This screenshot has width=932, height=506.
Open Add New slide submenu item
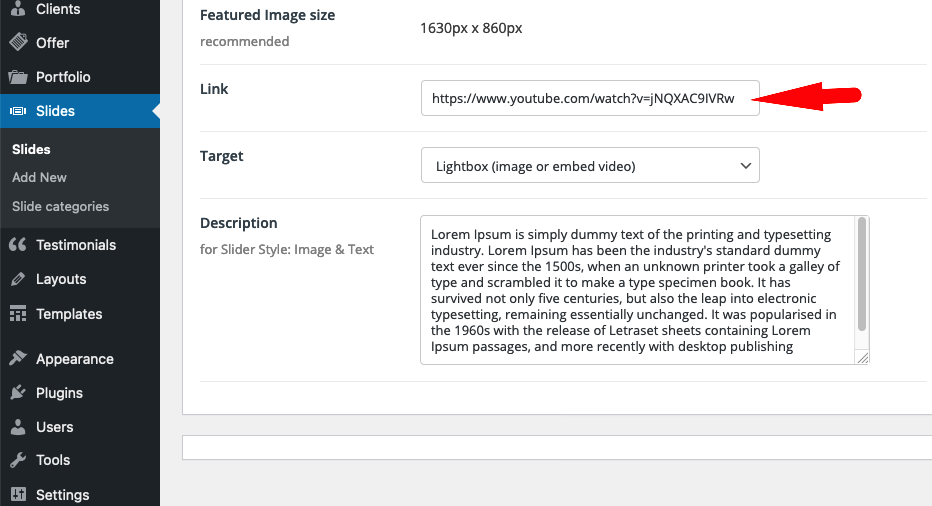pos(39,177)
